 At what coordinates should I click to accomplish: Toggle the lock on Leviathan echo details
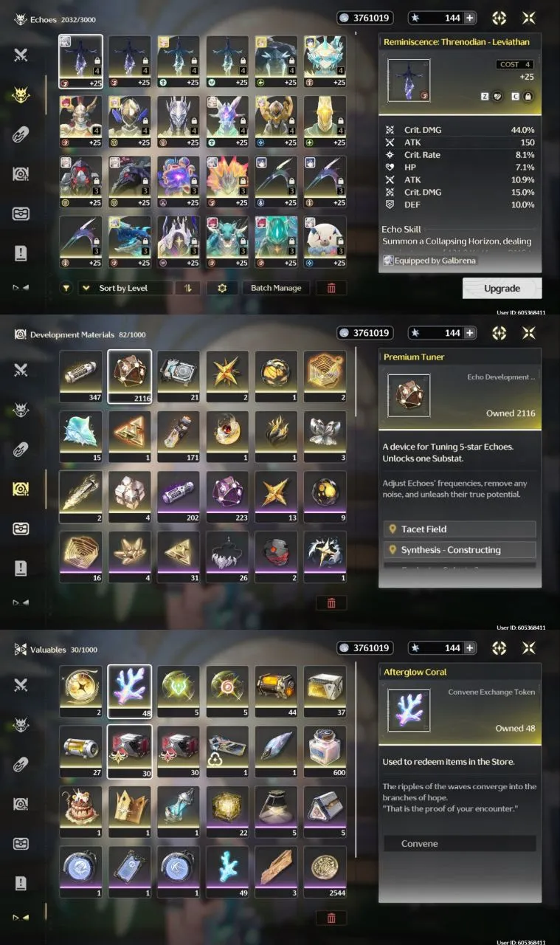(528, 96)
